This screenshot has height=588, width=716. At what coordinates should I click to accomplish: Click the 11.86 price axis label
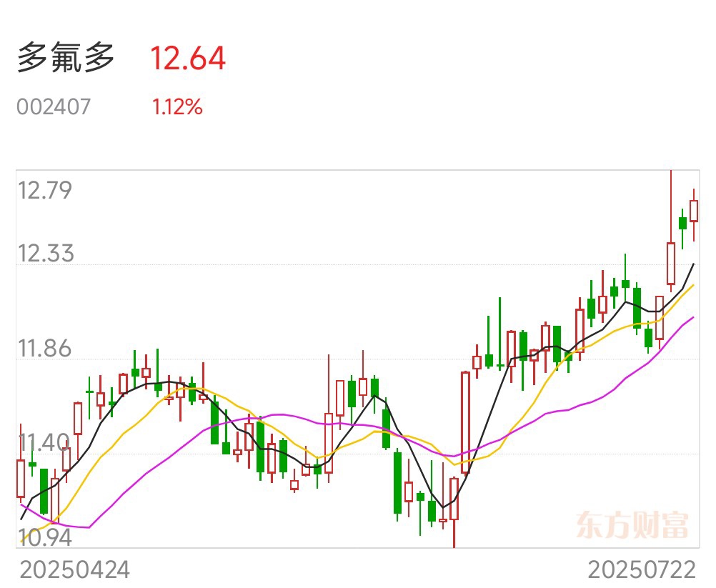point(45,349)
